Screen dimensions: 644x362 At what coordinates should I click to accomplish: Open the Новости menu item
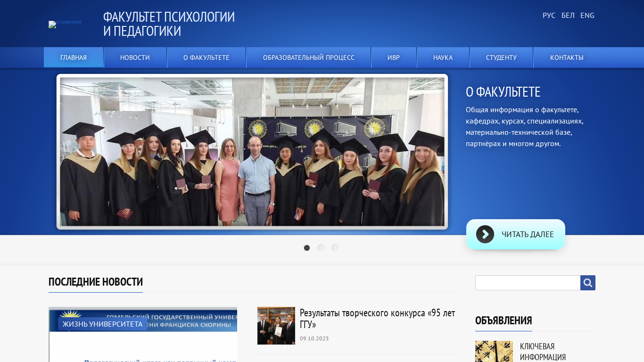coord(135,58)
